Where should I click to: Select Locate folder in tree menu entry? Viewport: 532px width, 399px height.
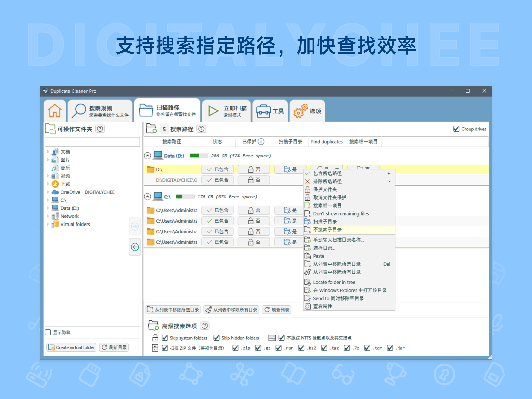coord(349,282)
